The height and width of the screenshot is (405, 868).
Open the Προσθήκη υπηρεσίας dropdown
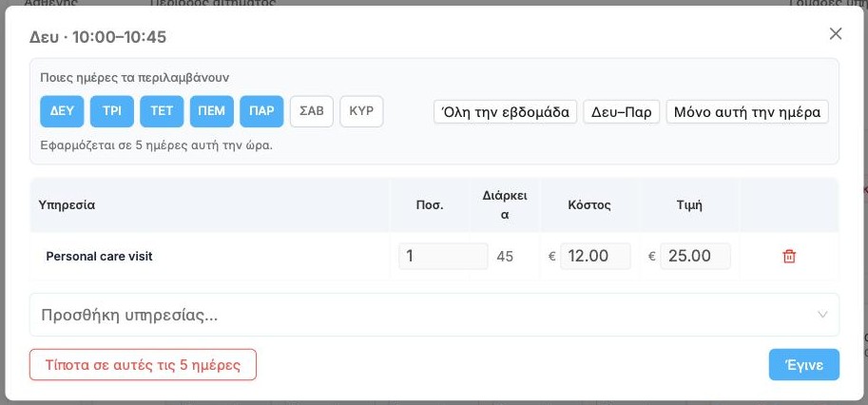(x=434, y=315)
